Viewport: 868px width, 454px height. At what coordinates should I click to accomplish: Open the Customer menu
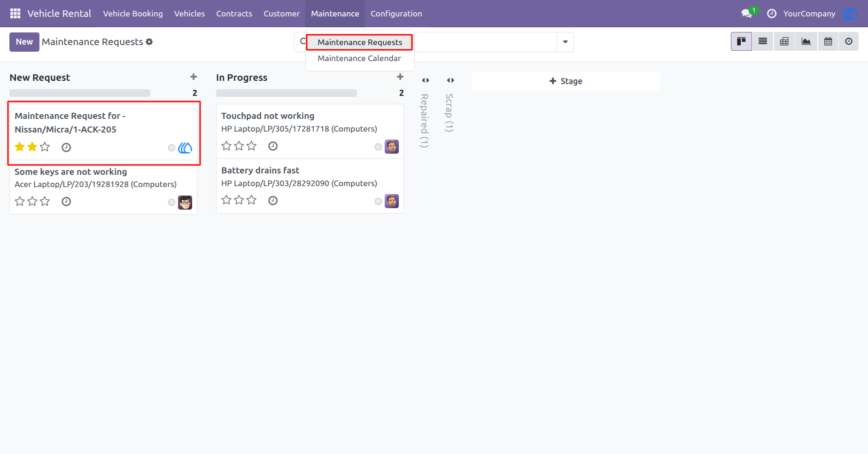pyautogui.click(x=281, y=14)
